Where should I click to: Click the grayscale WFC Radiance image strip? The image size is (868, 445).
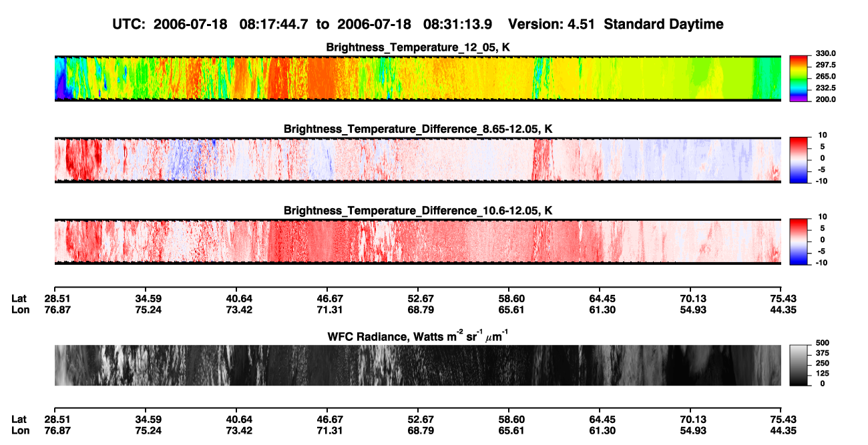click(x=417, y=366)
